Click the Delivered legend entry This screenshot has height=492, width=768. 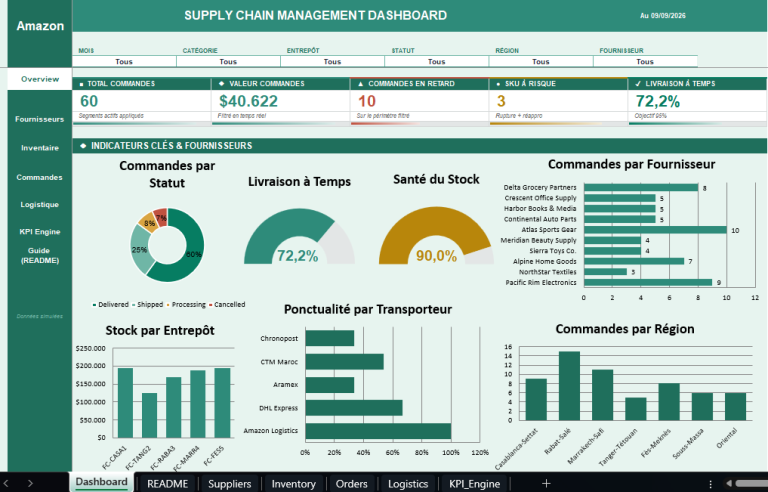[x=111, y=305]
